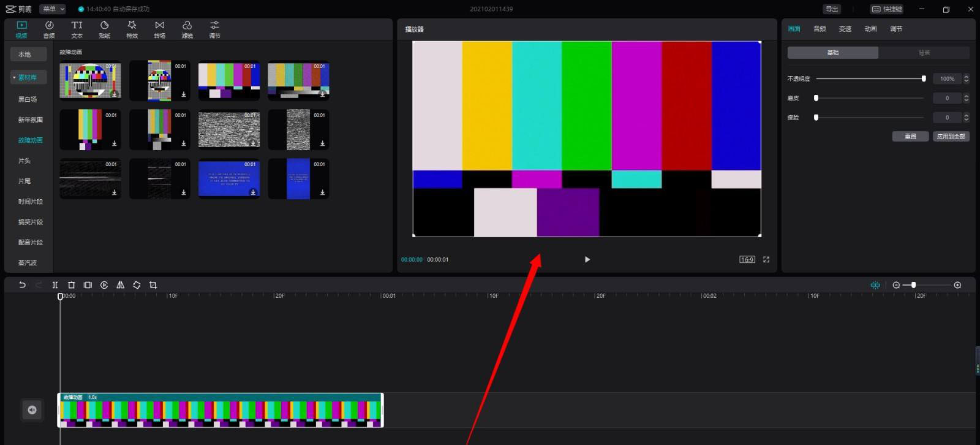Screen dimensions: 980x445
Task: Switch to the 动画 tab
Action: pos(870,29)
